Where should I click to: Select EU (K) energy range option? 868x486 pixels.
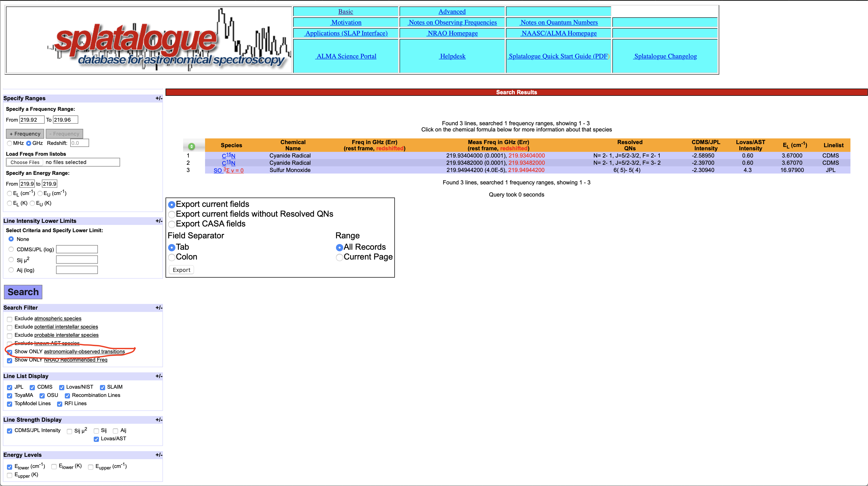(32, 203)
